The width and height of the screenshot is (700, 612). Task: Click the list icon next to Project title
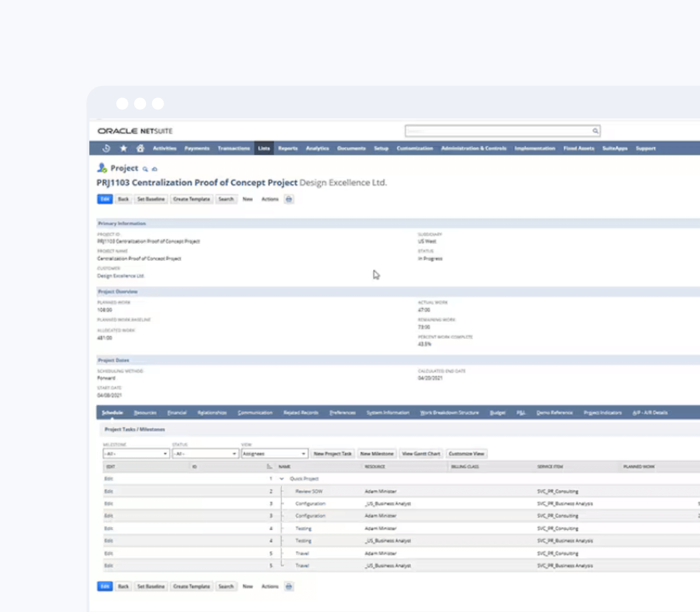154,169
